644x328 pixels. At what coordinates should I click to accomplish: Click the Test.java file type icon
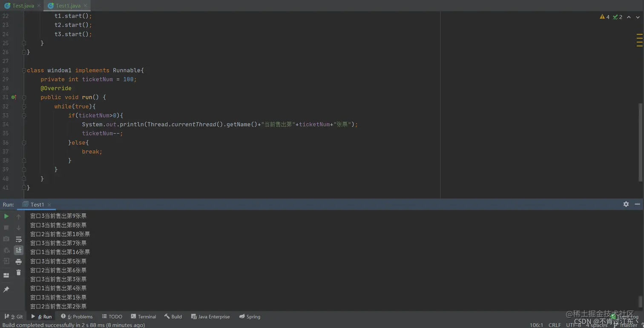7,6
